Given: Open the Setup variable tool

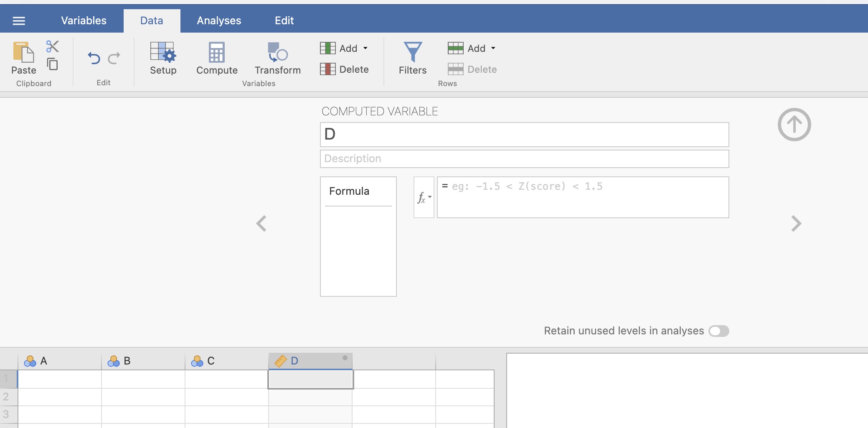Looking at the screenshot, I should (163, 58).
